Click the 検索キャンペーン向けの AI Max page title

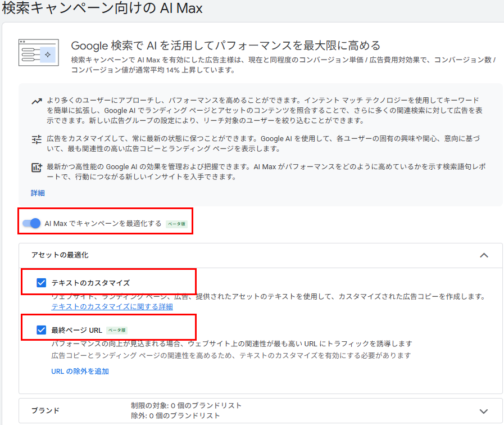(x=102, y=8)
